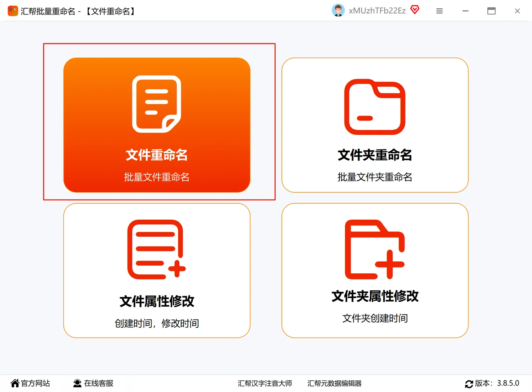Open the 文件夹属性修改 folder attributes tool
The width and height of the screenshot is (532, 392).
pos(375,270)
